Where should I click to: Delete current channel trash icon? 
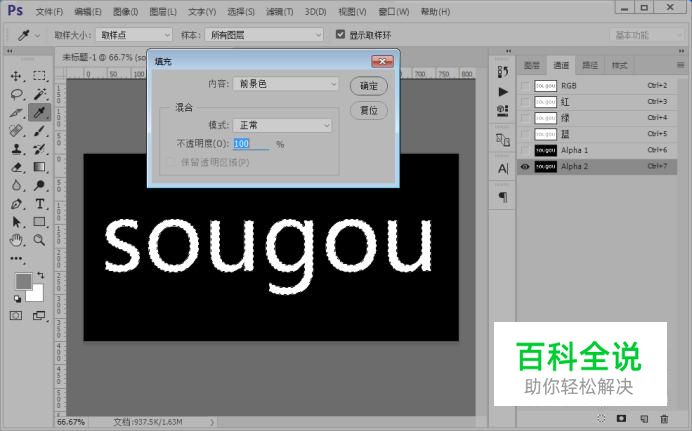(x=664, y=418)
